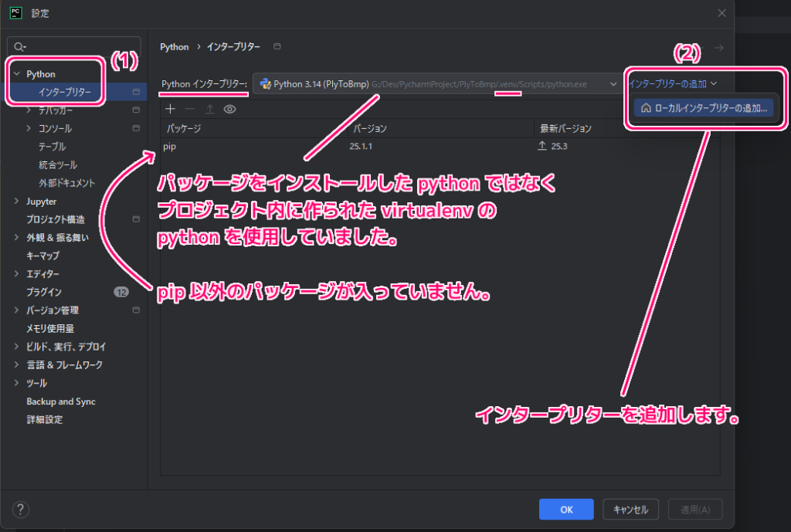Click the Python breadcrumb link at the top

(175, 46)
